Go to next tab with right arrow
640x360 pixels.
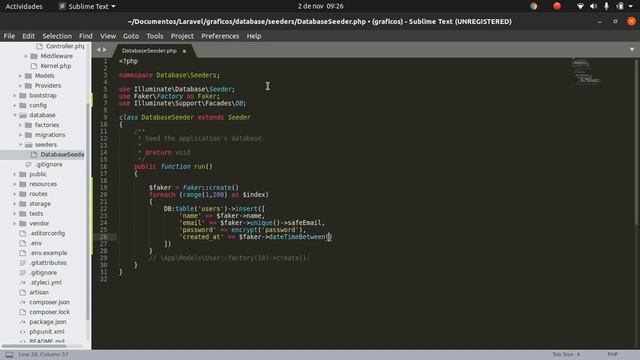(104, 50)
